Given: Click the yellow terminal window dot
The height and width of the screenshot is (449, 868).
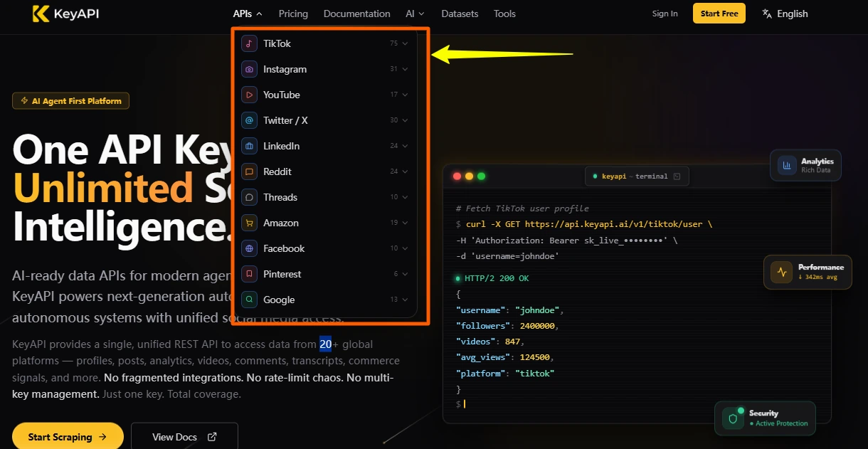Looking at the screenshot, I should point(469,176).
